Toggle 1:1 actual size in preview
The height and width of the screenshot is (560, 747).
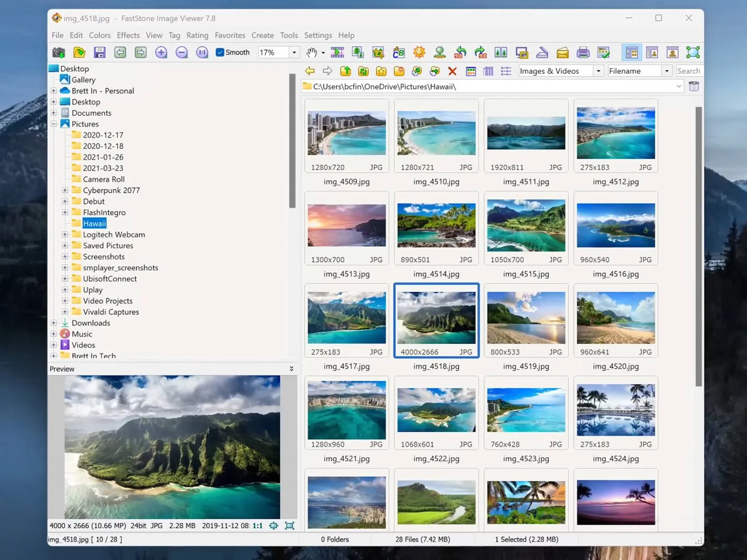pos(257,526)
